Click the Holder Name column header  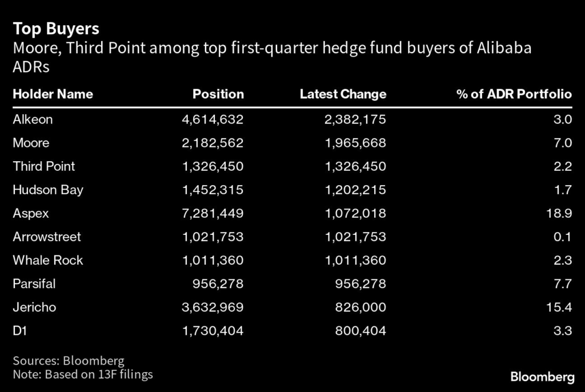[x=53, y=94]
